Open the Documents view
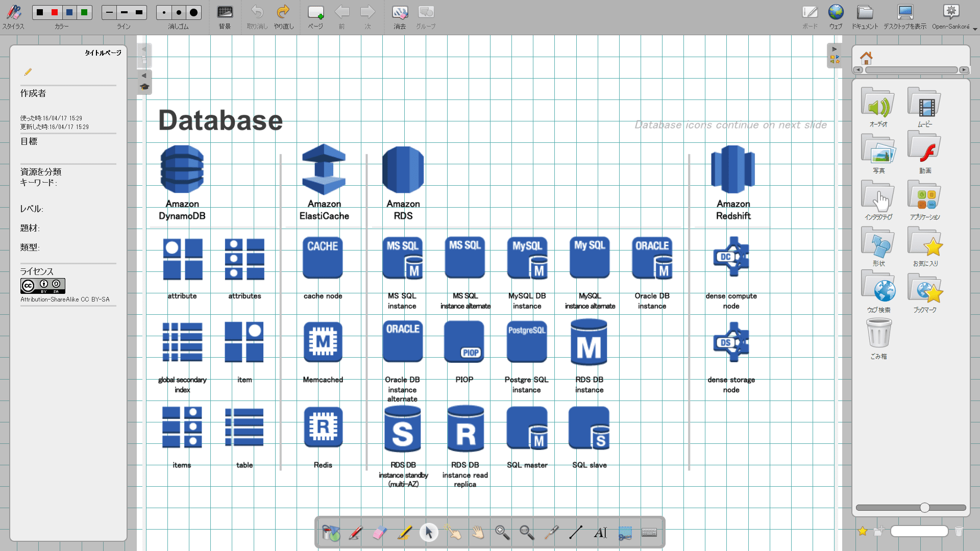The width and height of the screenshot is (980, 551). click(x=865, y=17)
